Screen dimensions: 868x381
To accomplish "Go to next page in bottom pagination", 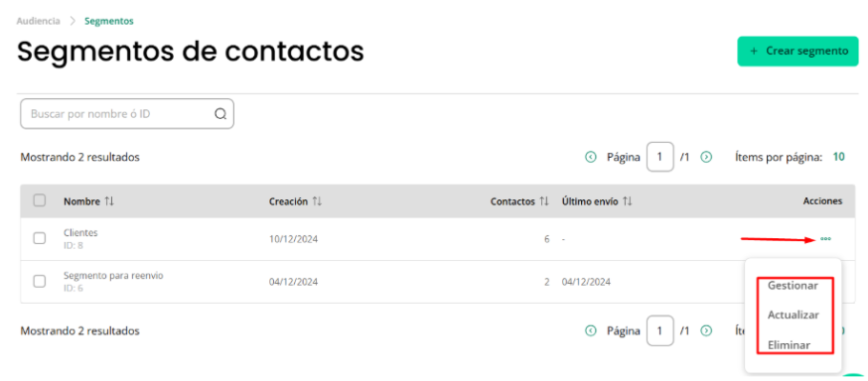I will [706, 330].
